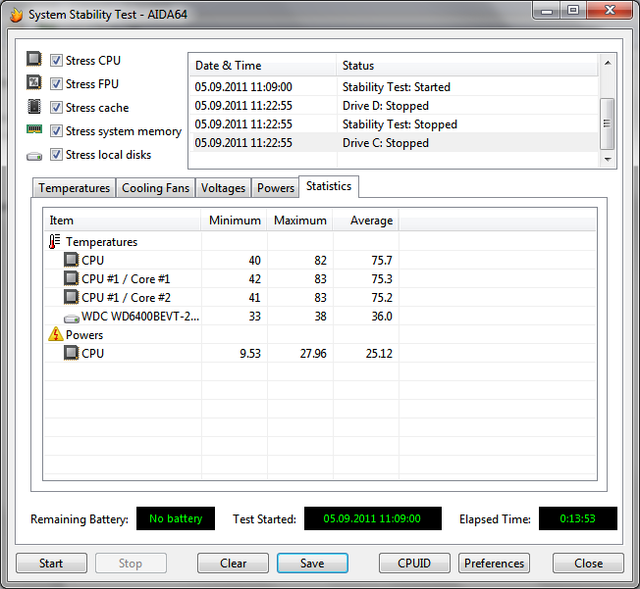Image resolution: width=640 pixels, height=589 pixels.
Task: Uncheck the Stress CPU checkbox
Action: point(56,60)
